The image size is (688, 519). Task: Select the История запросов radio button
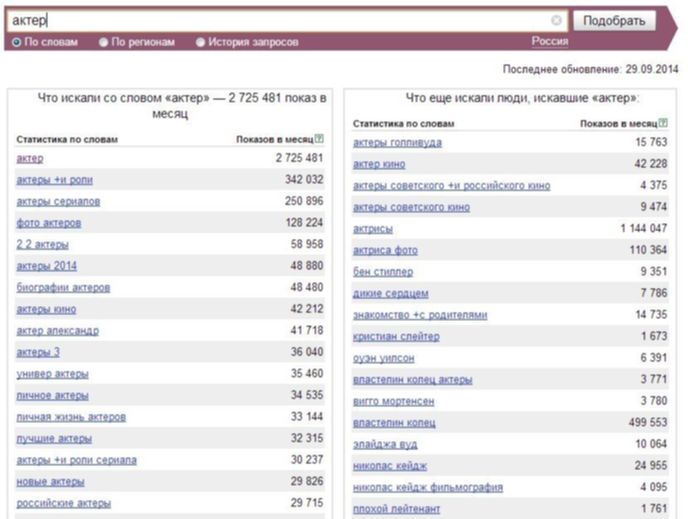click(200, 42)
